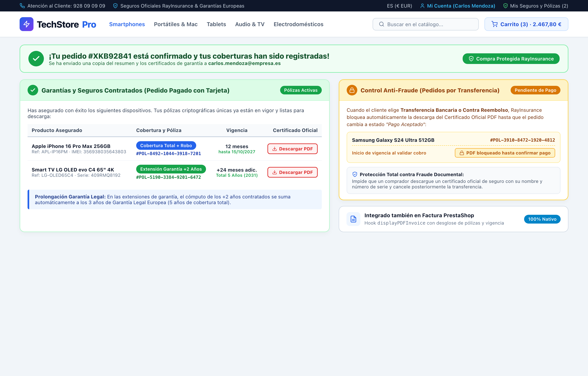Click policy number #POL-8492-1044-3918-7201
The image size is (588, 376).
pyautogui.click(x=168, y=153)
